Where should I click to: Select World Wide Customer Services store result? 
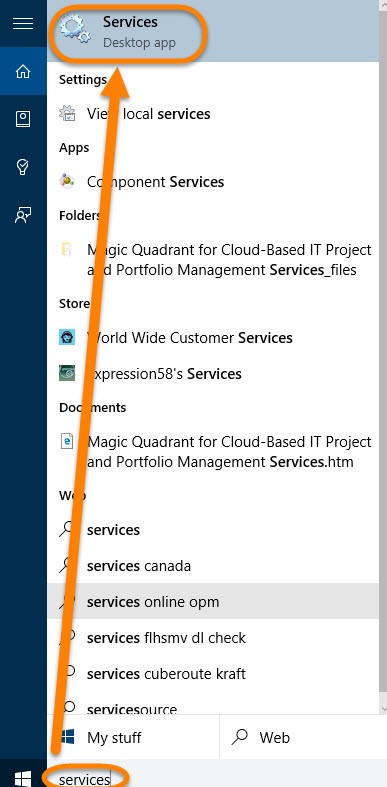point(213,338)
